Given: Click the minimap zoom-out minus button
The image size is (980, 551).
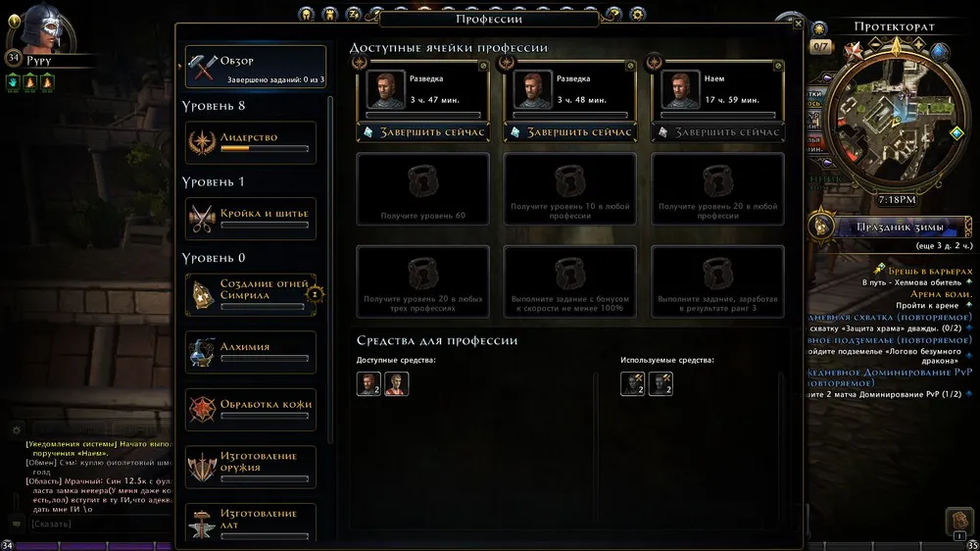Looking at the screenshot, I should (x=875, y=44).
